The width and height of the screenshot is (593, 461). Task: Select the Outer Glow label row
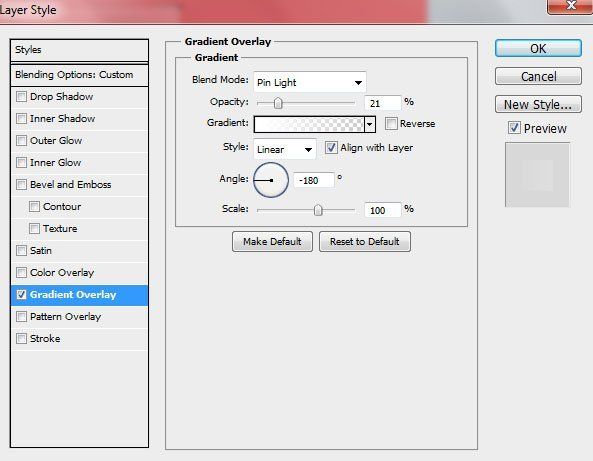[x=79, y=141]
